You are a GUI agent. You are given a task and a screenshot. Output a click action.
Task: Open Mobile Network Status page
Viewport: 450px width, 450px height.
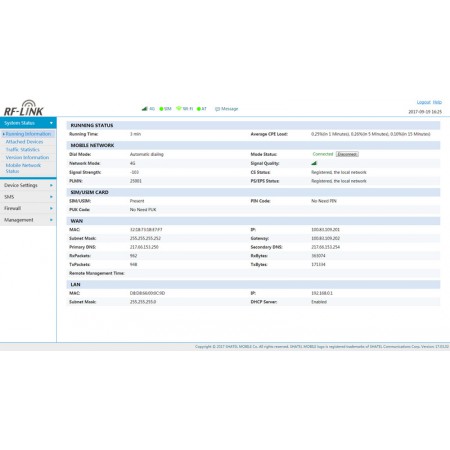point(23,168)
